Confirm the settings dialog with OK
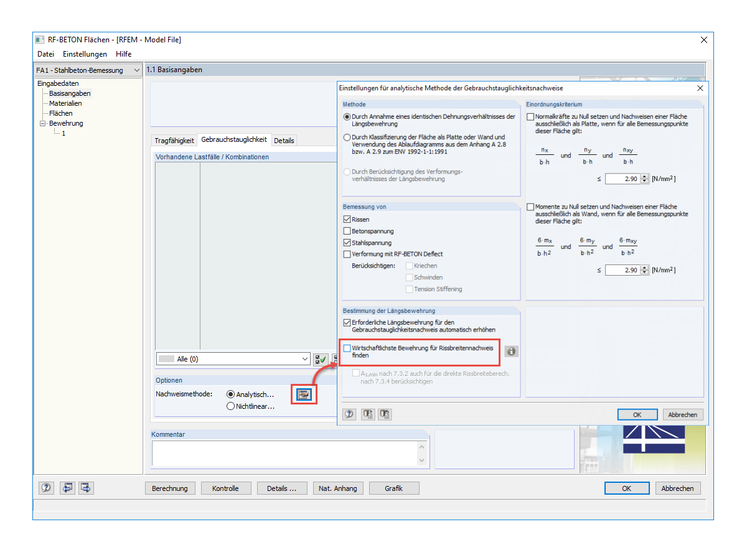This screenshot has width=747, height=560. tap(637, 414)
